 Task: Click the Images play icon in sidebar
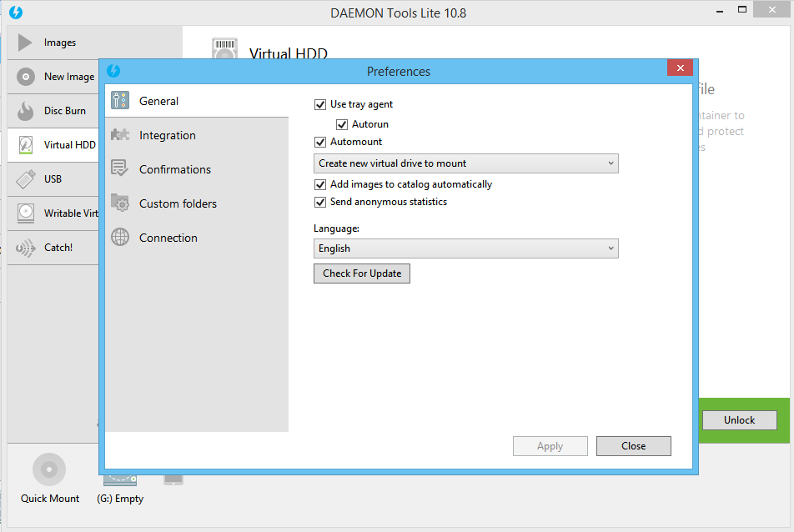click(26, 43)
